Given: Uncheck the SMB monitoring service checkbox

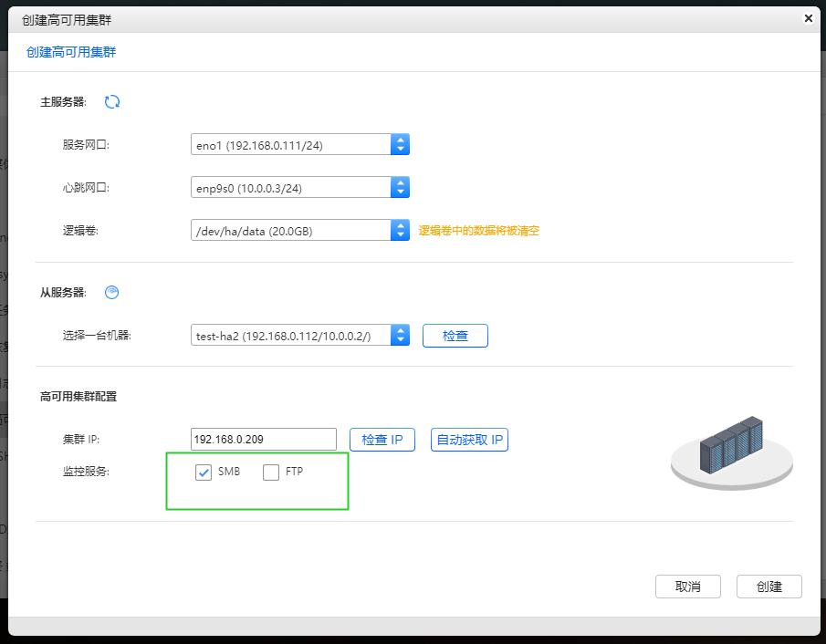Looking at the screenshot, I should coord(204,473).
